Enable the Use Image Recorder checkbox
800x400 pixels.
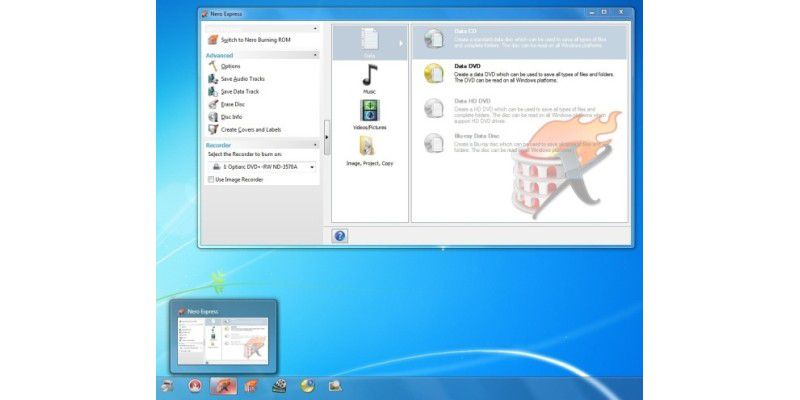pos(211,180)
